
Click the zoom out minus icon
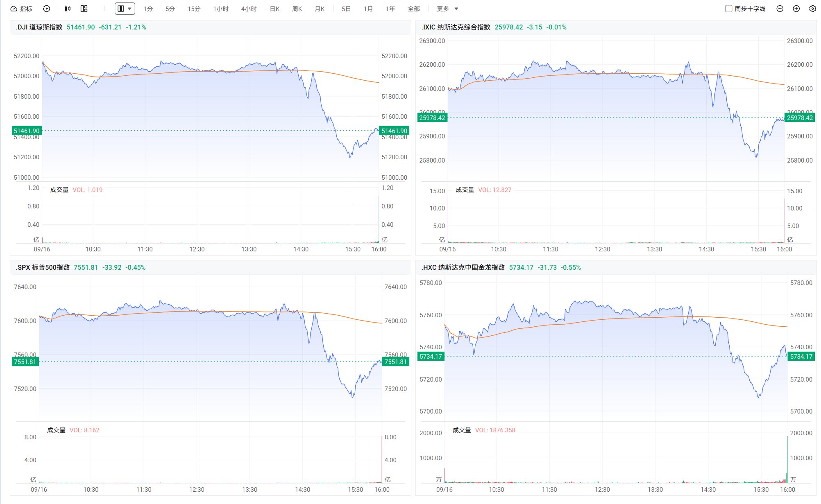pos(780,9)
